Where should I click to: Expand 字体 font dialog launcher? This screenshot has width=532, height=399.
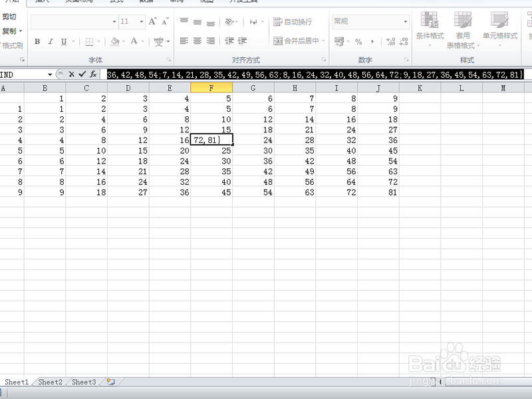(169, 60)
